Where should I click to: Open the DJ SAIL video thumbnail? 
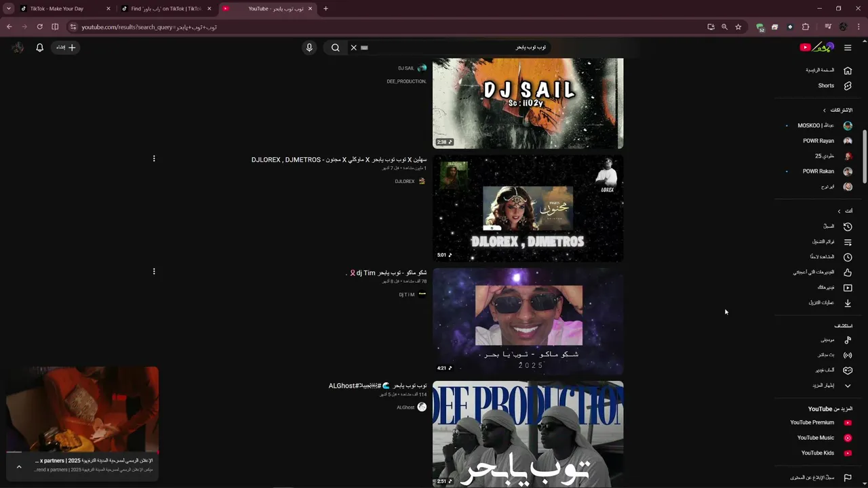click(528, 103)
